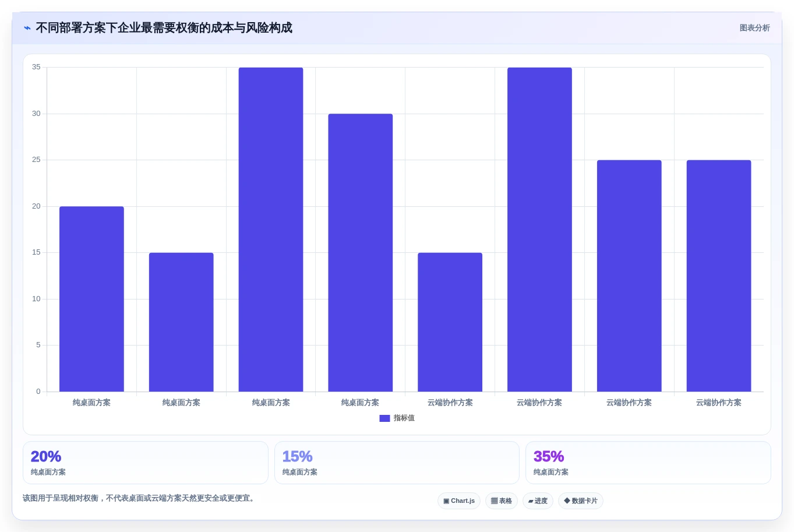Click the y-axis label 0

38,392
